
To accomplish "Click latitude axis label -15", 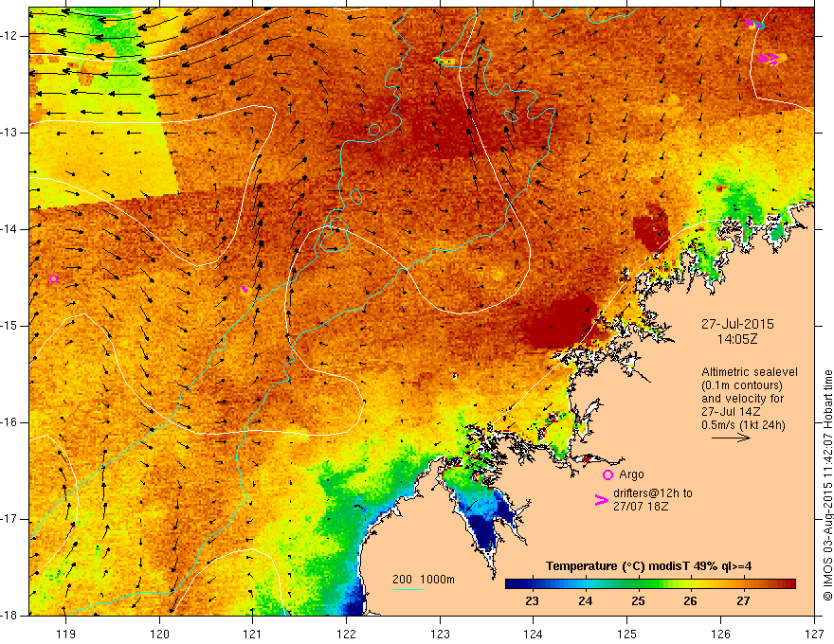I will (x=9, y=326).
